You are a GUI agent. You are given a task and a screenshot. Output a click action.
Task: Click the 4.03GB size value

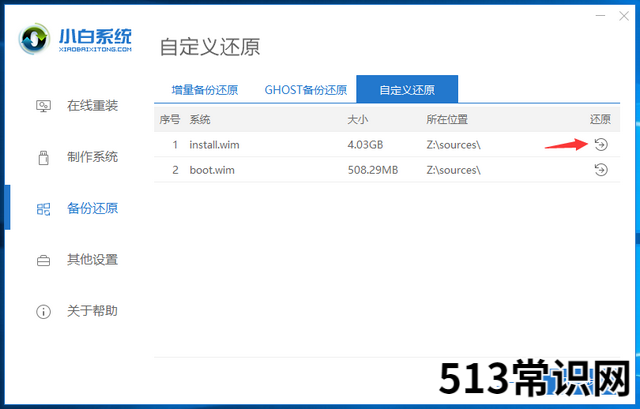coord(365,145)
